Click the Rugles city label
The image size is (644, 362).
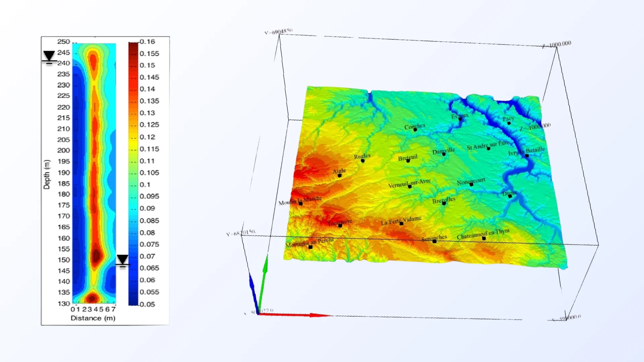point(362,156)
